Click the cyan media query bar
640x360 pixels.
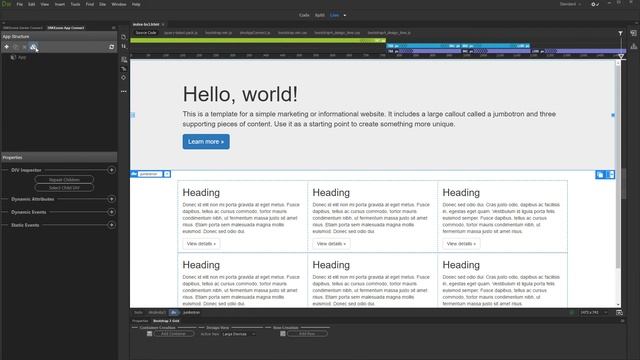click(458, 46)
